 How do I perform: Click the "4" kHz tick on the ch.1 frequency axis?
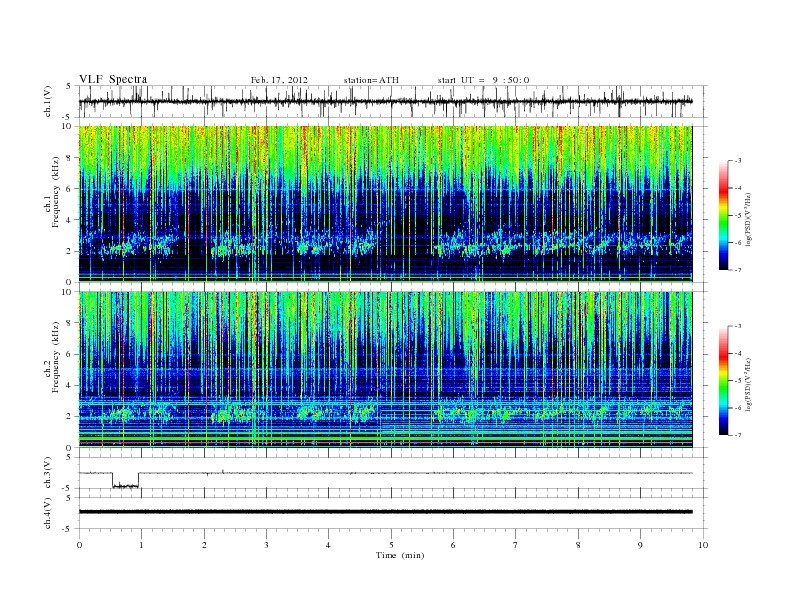(x=70, y=220)
